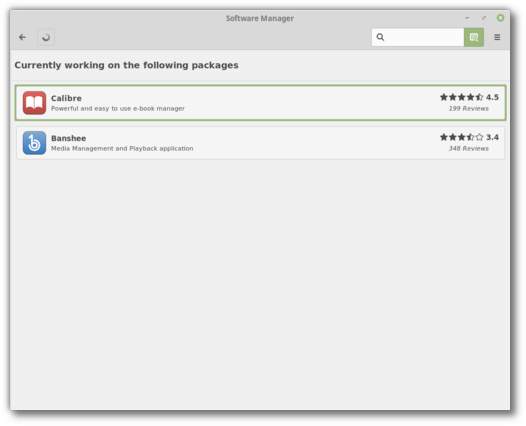Screen dimensions: 526x426
Task: Toggle the green search-in-descriptions button
Action: [474, 37]
